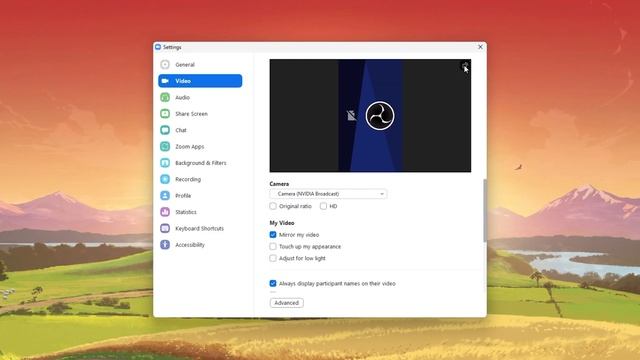Enable the Original ratio checkbox
640x360 pixels.
click(273, 206)
